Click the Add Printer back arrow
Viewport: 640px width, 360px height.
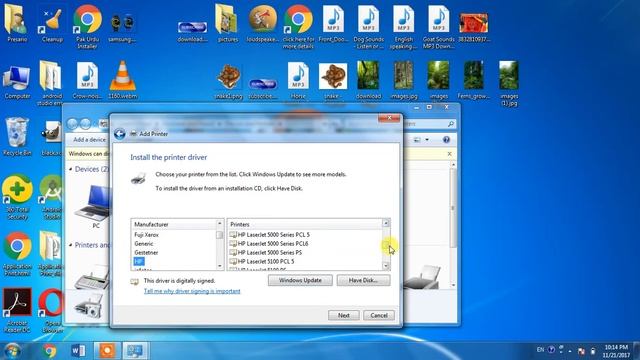(120, 134)
